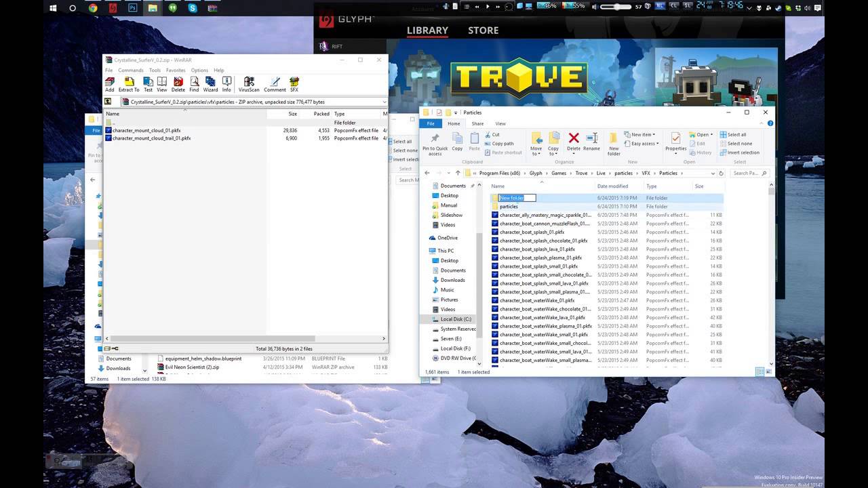Click the Comment icon in WinRAR

(x=275, y=84)
